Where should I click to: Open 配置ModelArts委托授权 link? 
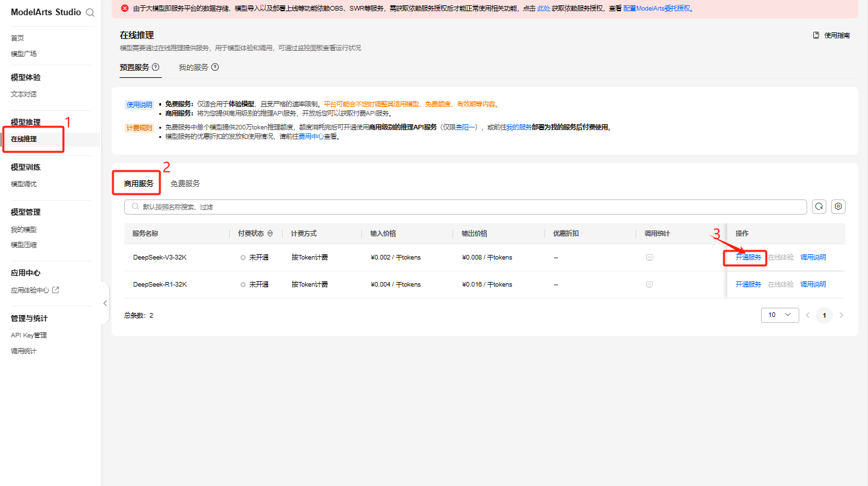[x=657, y=9]
